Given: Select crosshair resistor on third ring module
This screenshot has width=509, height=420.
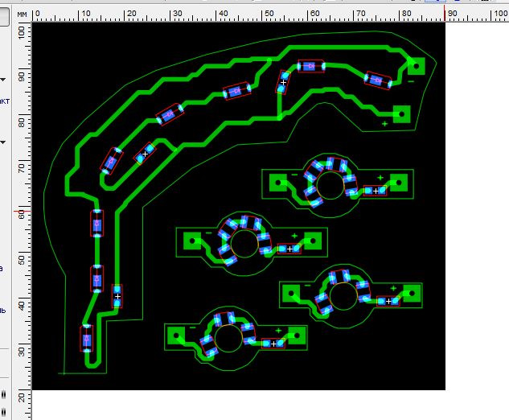Looking at the screenshot, I should pos(388,302).
